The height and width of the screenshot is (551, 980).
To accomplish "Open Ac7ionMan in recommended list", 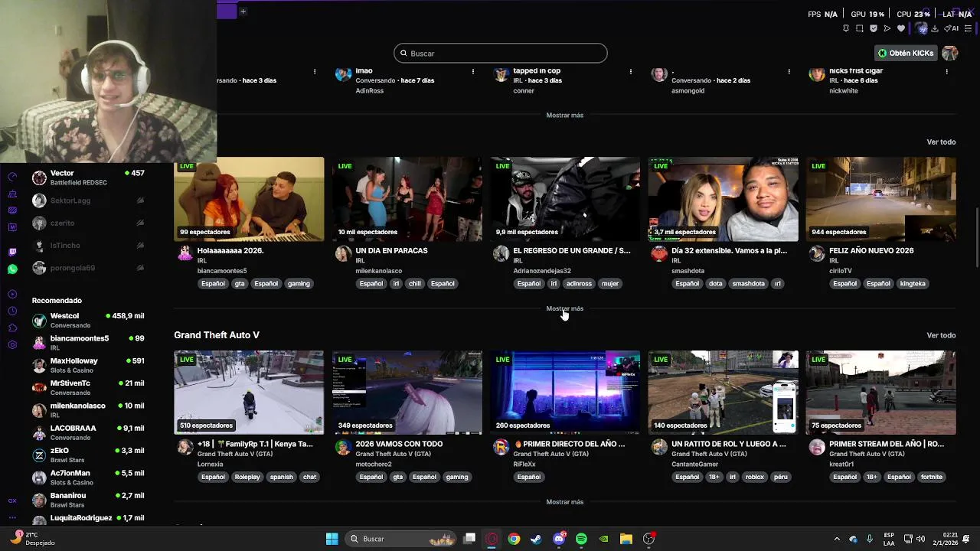I will point(88,478).
